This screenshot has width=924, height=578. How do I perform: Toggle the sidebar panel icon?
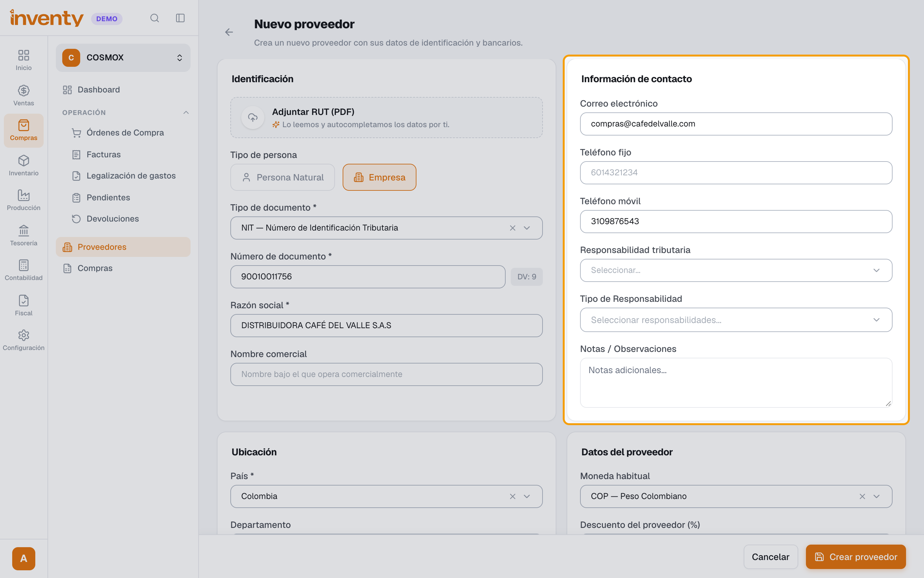pyautogui.click(x=180, y=18)
